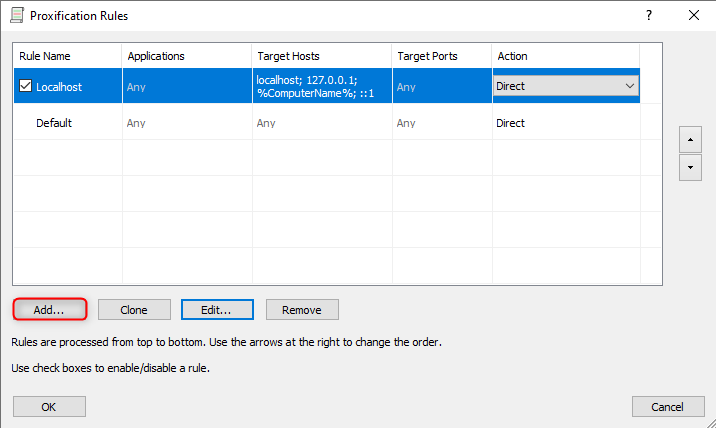Image resolution: width=716 pixels, height=428 pixels.
Task: Click the Applications cell in the Default row
Action: (187, 123)
